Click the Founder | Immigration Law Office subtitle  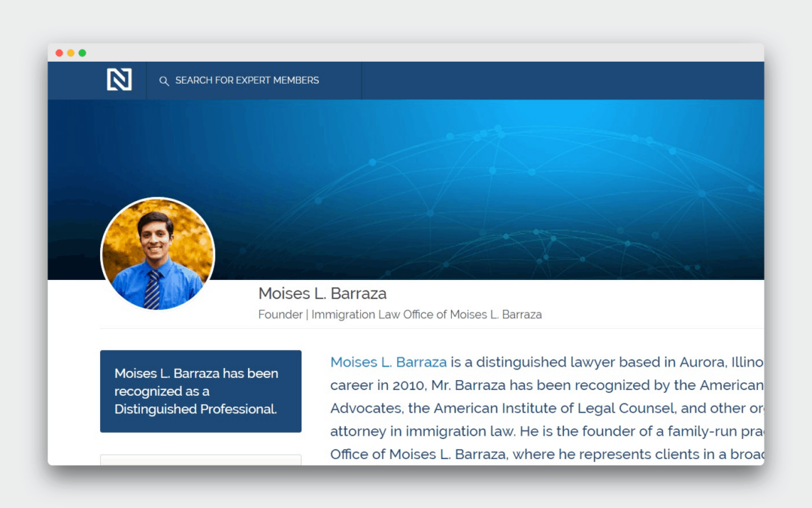coord(400,315)
